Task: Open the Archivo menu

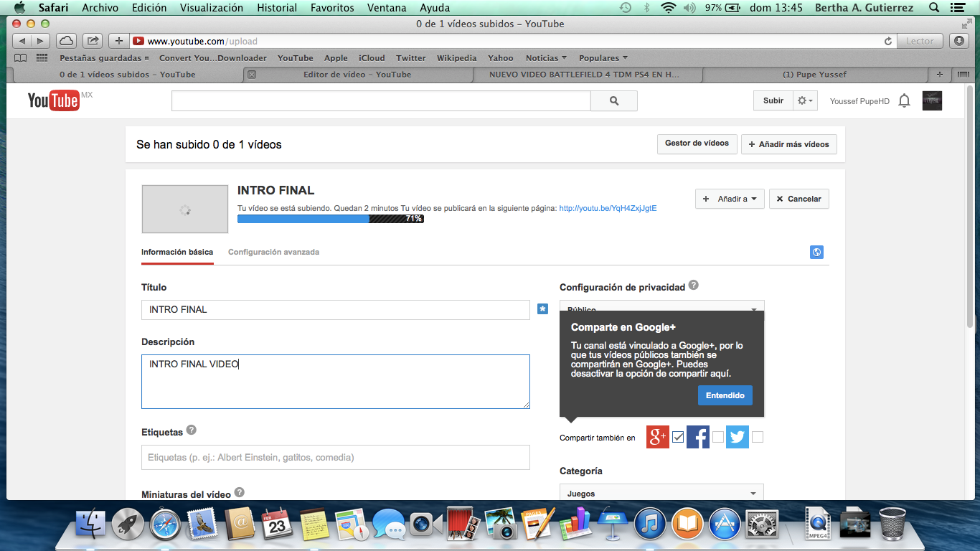Action: [x=100, y=8]
